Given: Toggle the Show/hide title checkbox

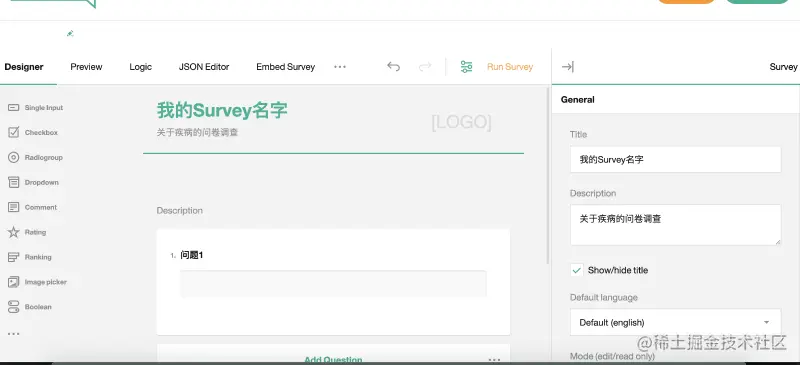Looking at the screenshot, I should (577, 270).
